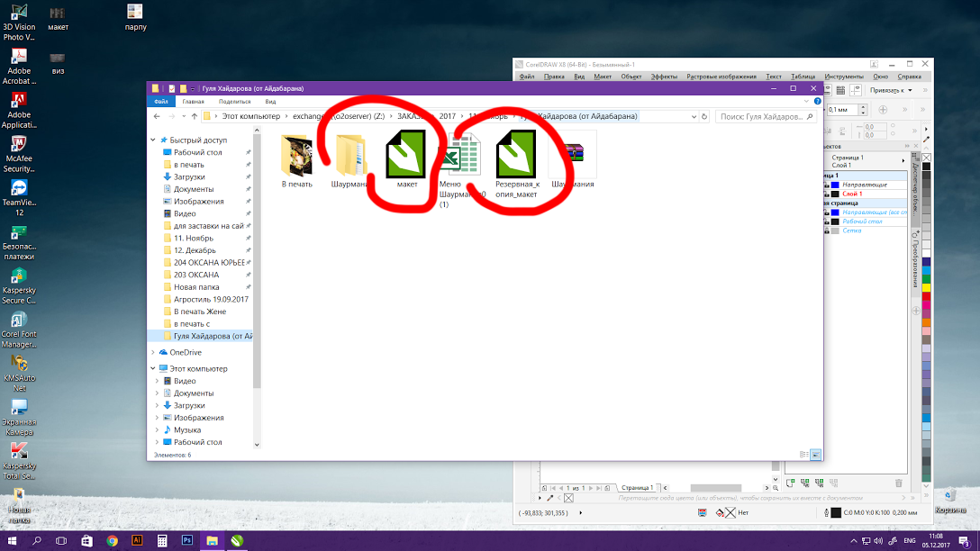The width and height of the screenshot is (980, 551).
Task: Click CorelDRAW eyedropper on document palette
Action: point(550,498)
